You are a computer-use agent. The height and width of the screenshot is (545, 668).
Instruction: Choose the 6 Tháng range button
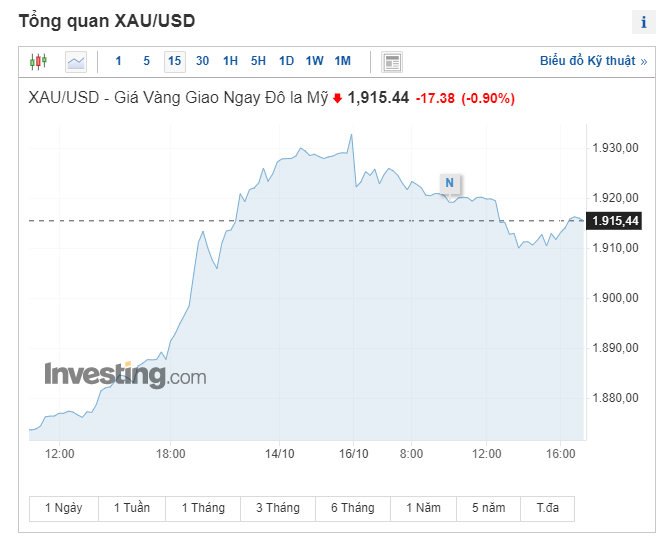[x=353, y=508]
